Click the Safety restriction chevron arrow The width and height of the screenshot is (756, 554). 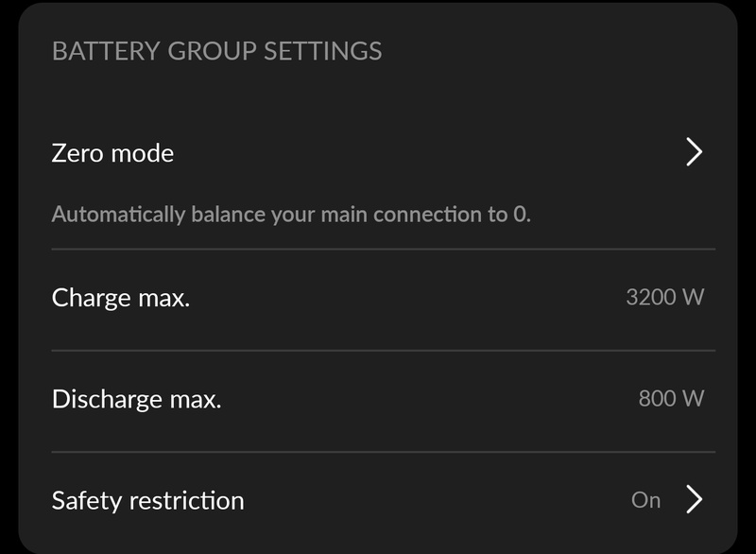pos(694,499)
